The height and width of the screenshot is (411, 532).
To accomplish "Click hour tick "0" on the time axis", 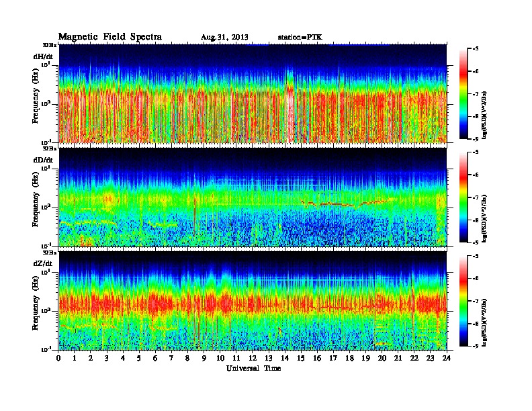I will coord(58,358).
